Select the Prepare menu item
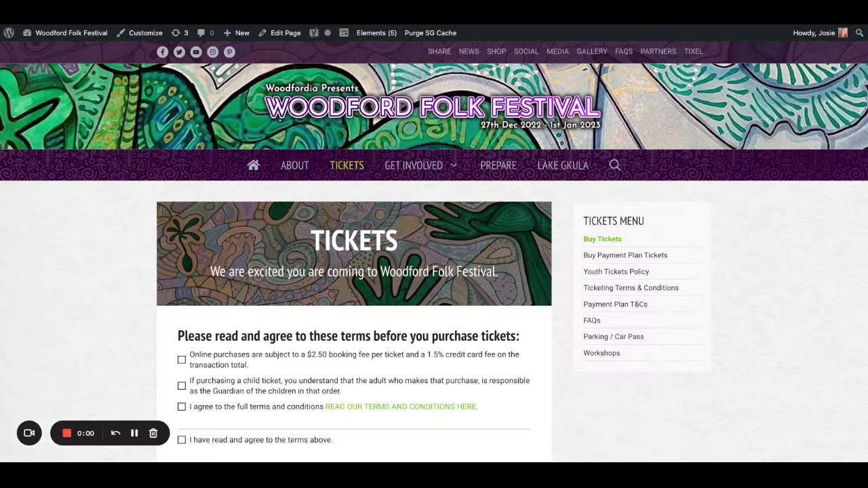This screenshot has height=488, width=868. [x=498, y=165]
